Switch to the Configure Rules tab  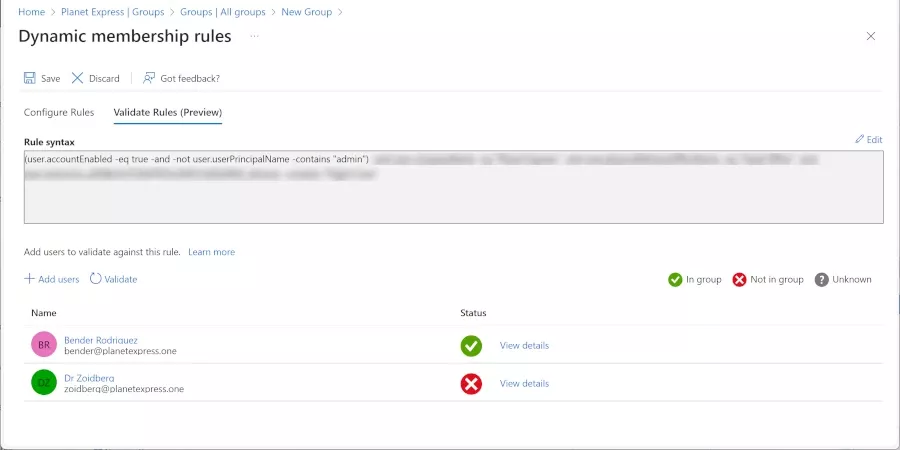59,112
